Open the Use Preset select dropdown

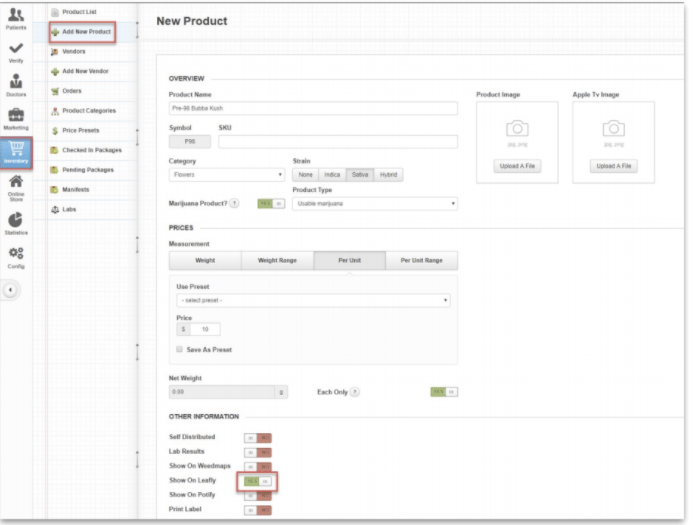point(313,300)
